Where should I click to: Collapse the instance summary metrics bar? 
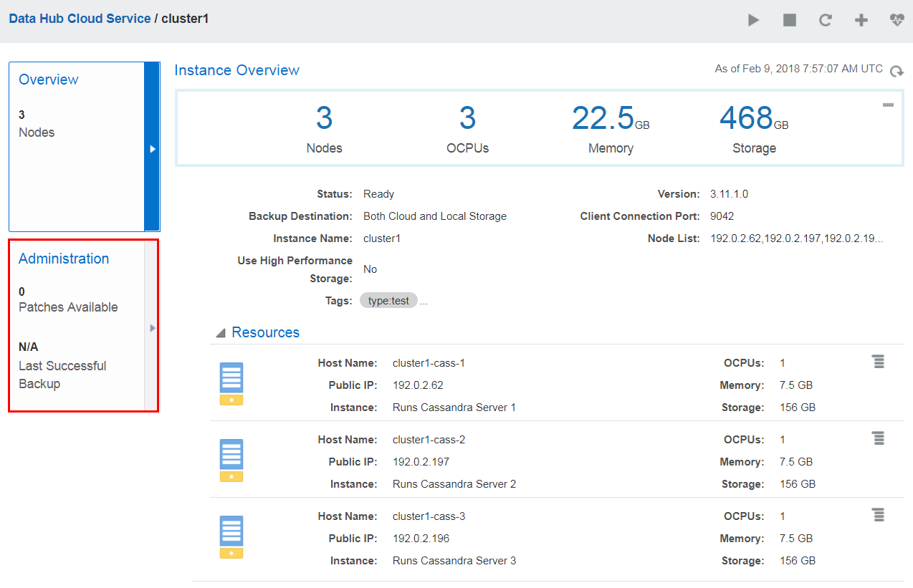[889, 105]
